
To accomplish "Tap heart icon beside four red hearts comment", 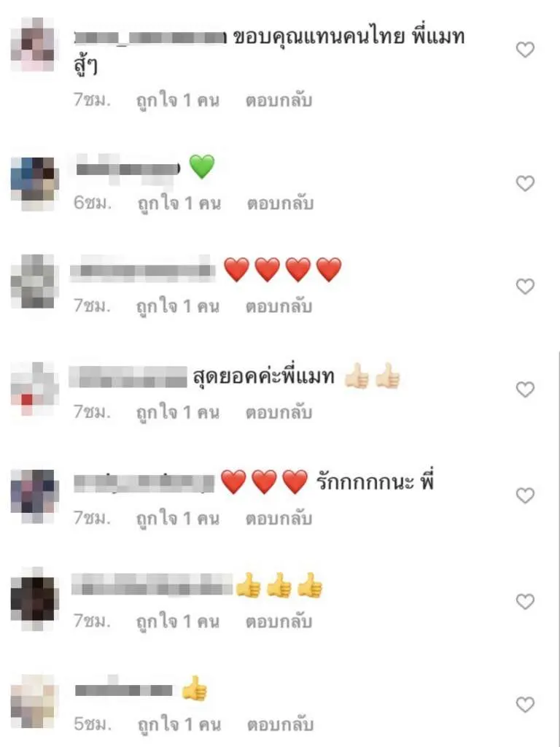I will click(x=525, y=286).
